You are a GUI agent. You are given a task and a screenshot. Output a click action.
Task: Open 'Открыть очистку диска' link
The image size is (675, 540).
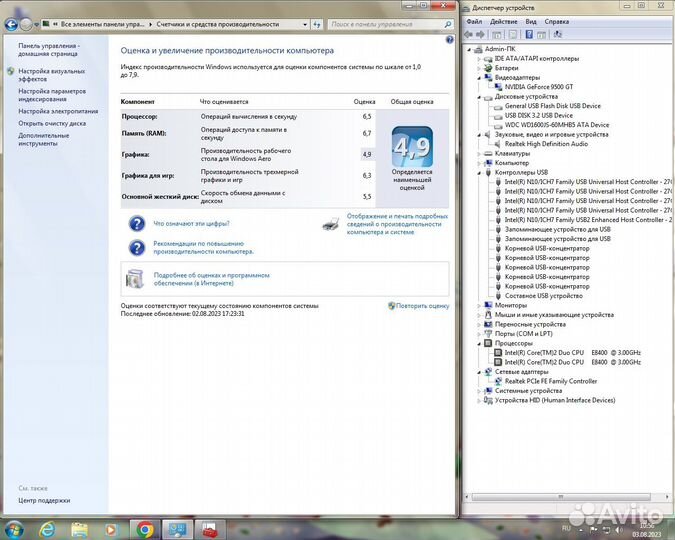click(x=52, y=123)
